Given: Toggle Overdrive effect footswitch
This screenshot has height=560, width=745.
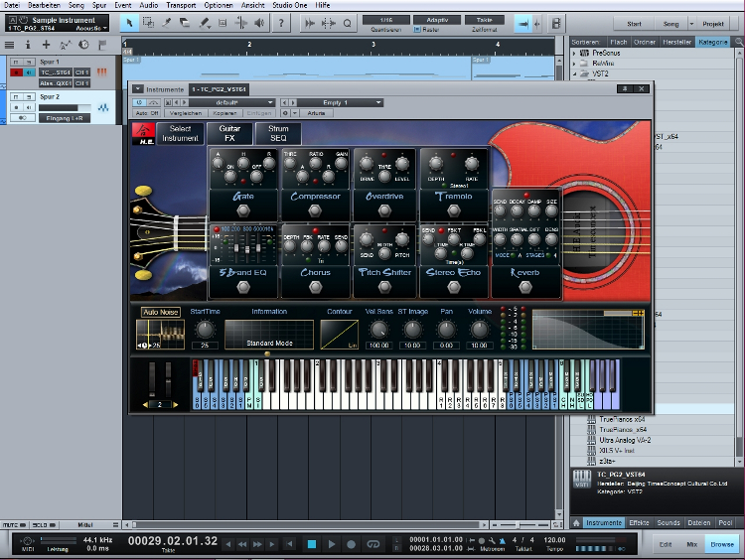Looking at the screenshot, I should click(x=384, y=210).
